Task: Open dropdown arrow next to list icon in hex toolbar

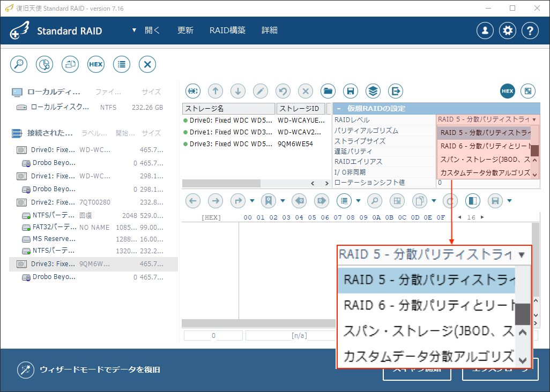Action: [x=358, y=201]
